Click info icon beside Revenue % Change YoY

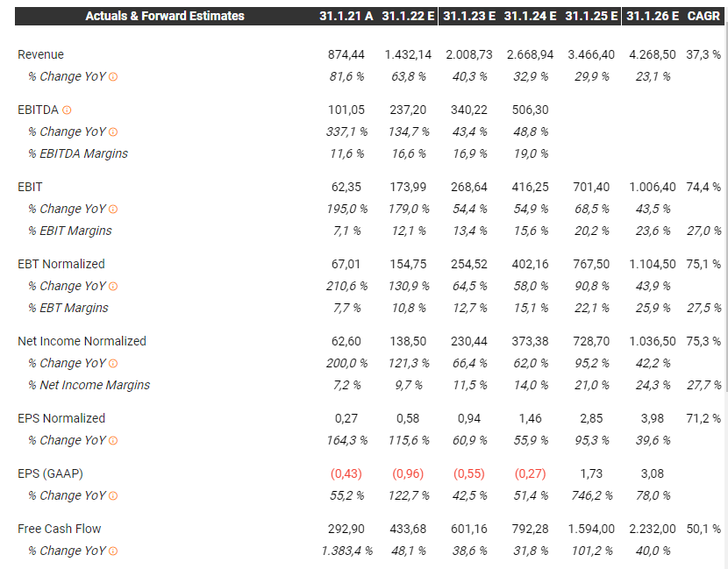(x=113, y=77)
